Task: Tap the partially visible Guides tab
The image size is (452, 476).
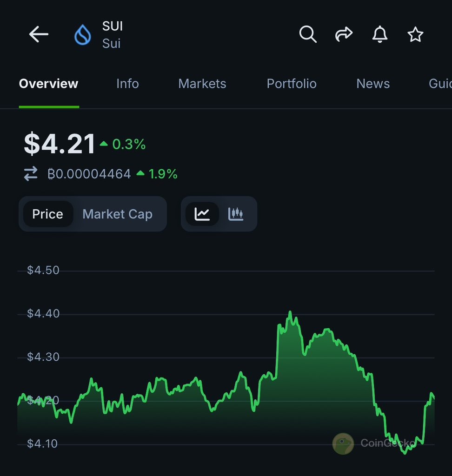Action: tap(439, 84)
